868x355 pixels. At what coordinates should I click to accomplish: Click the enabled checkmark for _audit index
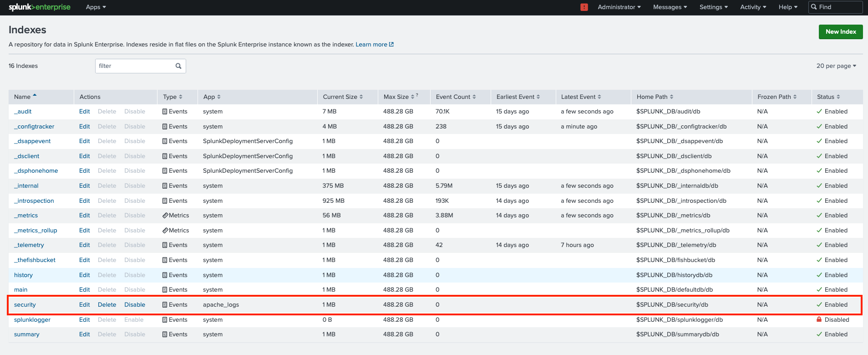(x=819, y=112)
